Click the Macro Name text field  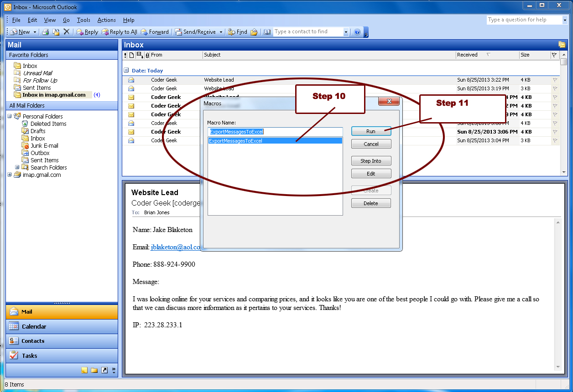[275, 132]
